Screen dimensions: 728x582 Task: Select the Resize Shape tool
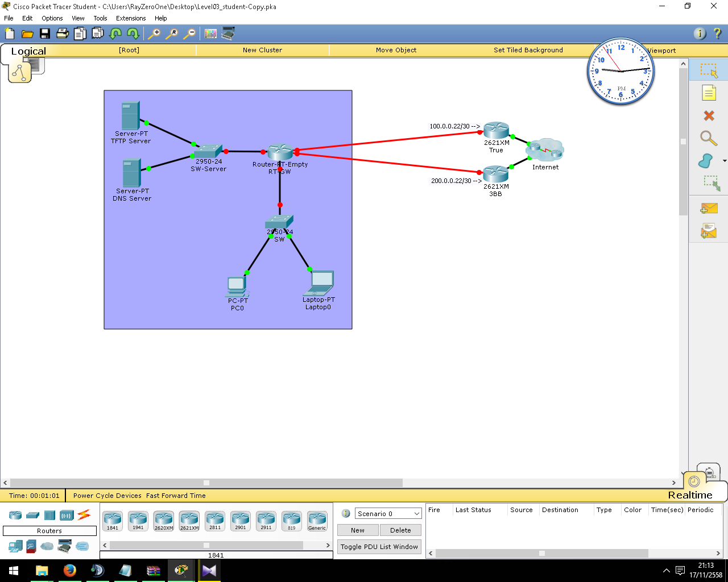(x=712, y=183)
